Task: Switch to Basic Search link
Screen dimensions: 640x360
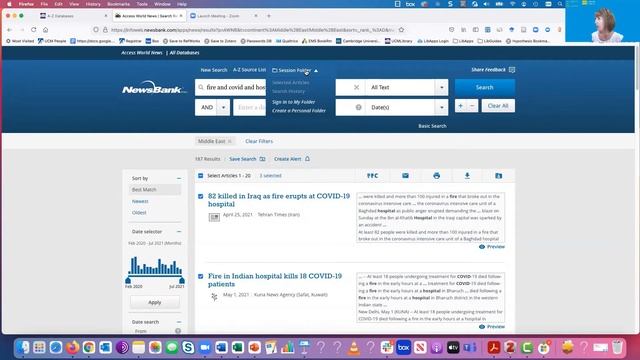Action: coord(432,126)
